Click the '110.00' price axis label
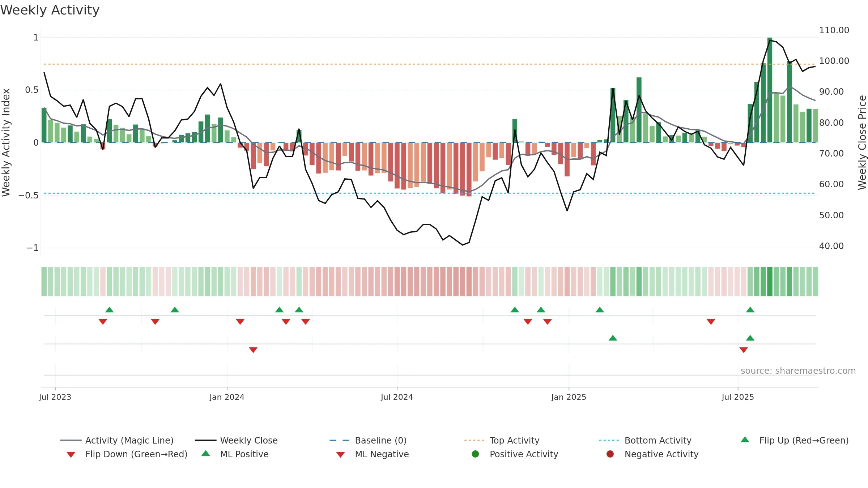This screenshot has height=488, width=868. pos(834,30)
